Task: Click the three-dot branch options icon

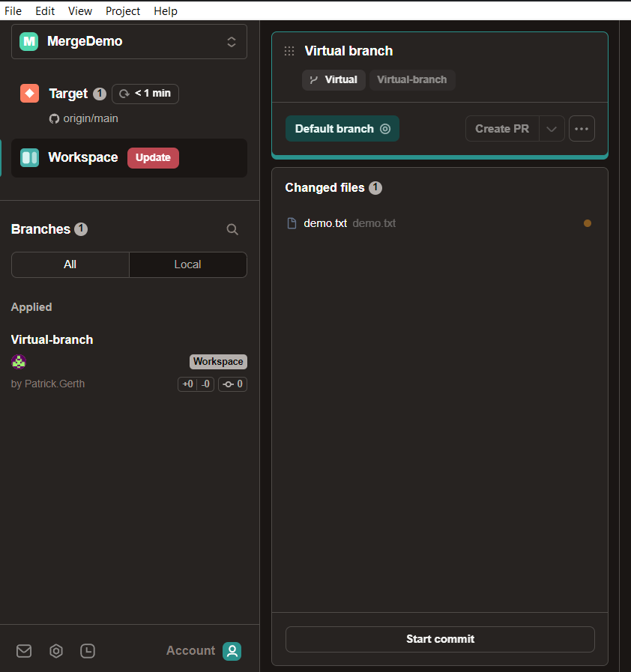Action: pyautogui.click(x=582, y=129)
